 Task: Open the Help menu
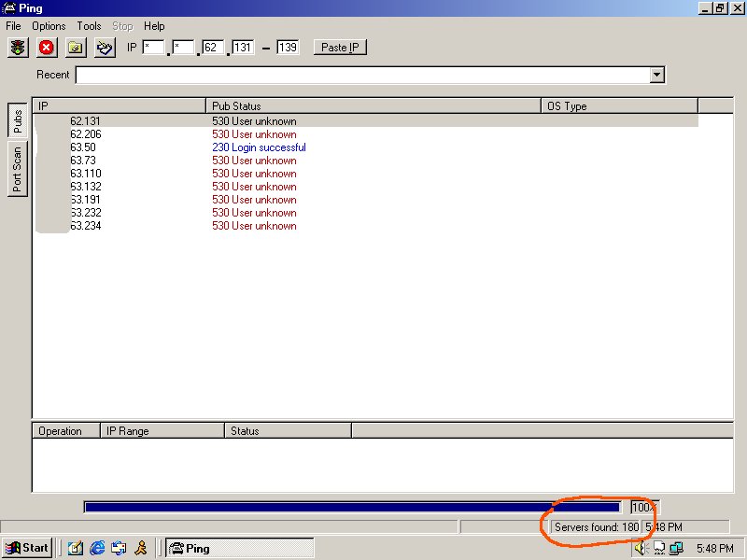(154, 26)
